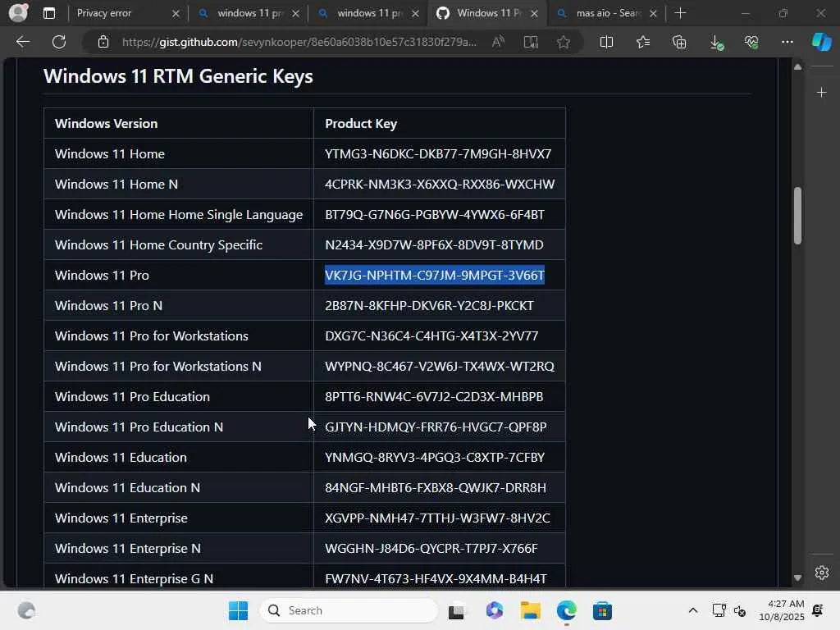Viewport: 840px width, 630px height.
Task: Click the Windows 11 Enterprise N key
Action: 431,549
